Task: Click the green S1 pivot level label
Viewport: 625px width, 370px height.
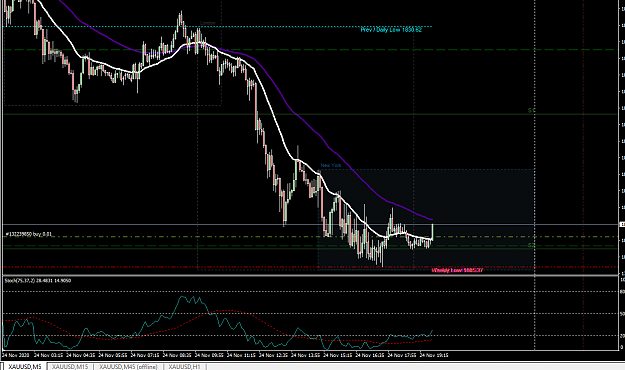Action: 531,110
